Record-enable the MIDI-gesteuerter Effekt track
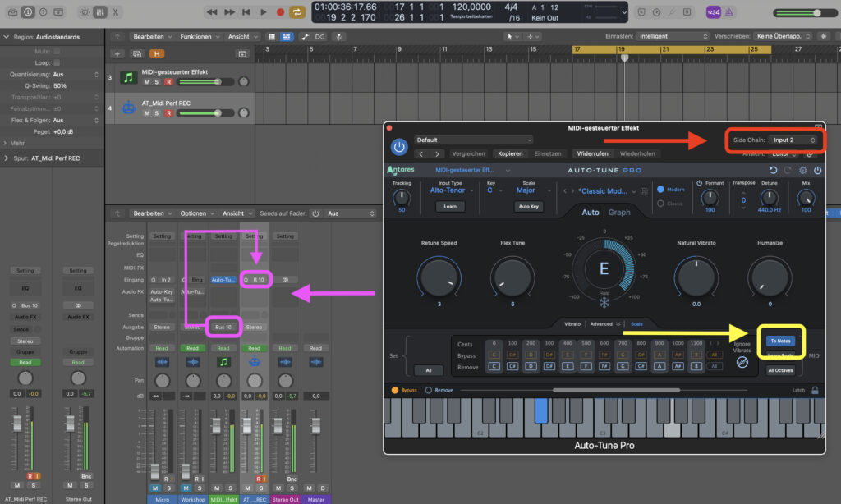The height and width of the screenshot is (504, 841). (x=168, y=82)
